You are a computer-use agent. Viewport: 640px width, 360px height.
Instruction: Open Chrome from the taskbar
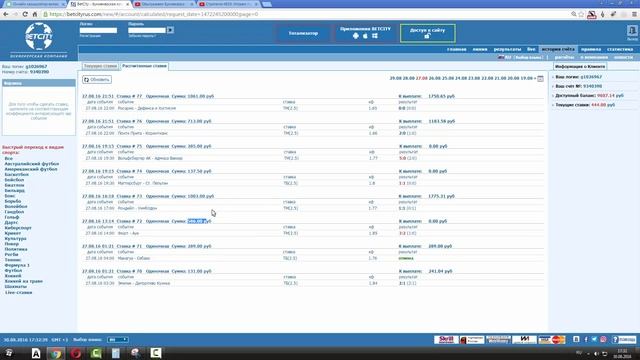point(56,353)
